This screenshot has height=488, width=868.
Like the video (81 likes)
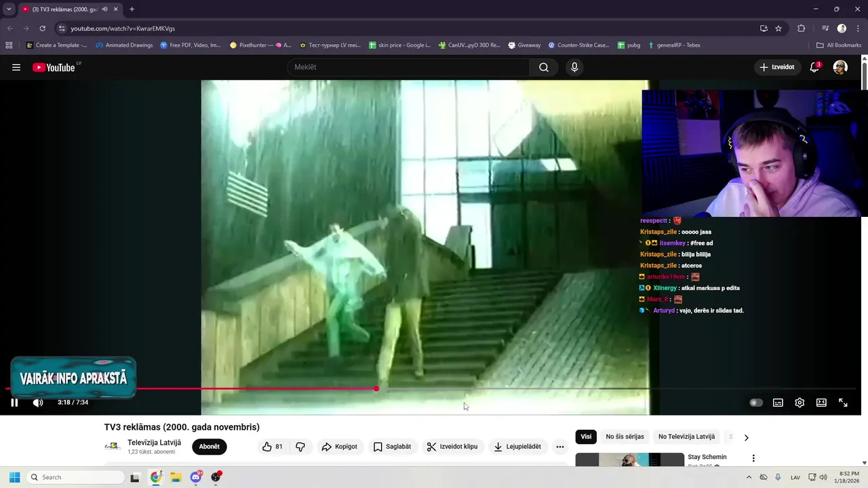click(273, 447)
